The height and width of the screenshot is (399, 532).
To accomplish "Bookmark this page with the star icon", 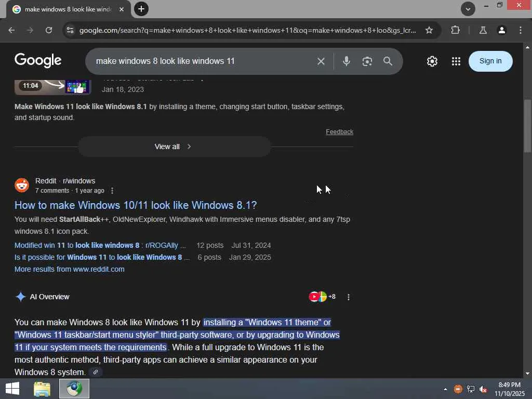I will coord(429,30).
